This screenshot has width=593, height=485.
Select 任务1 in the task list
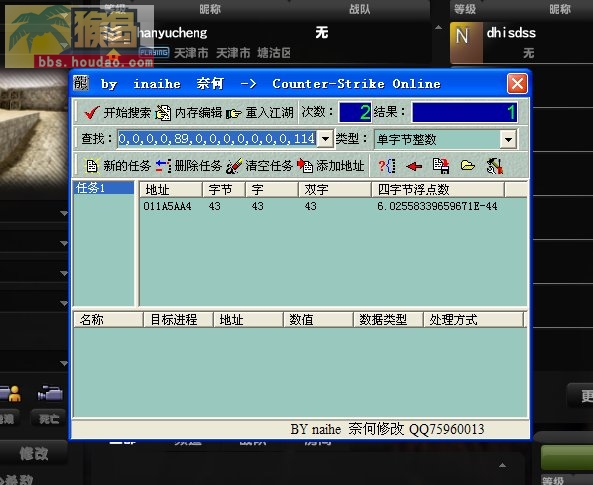104,188
